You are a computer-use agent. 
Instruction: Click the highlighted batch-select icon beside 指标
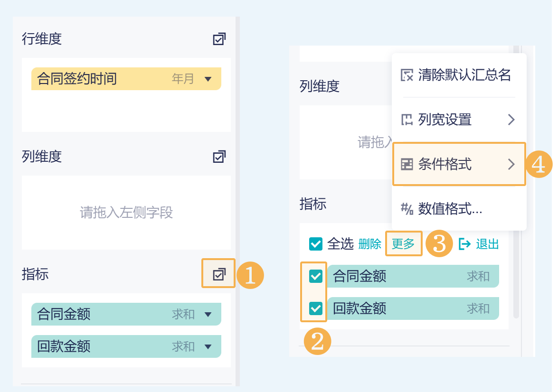[219, 274]
